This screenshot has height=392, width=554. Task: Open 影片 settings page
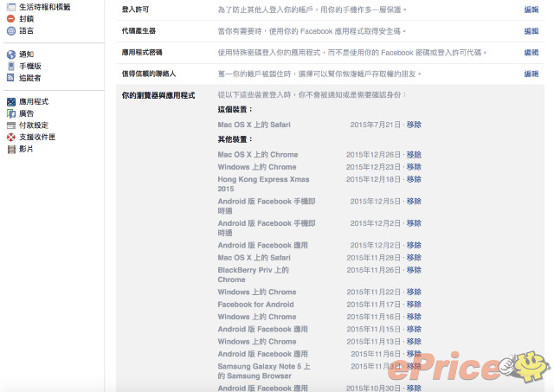pos(27,149)
